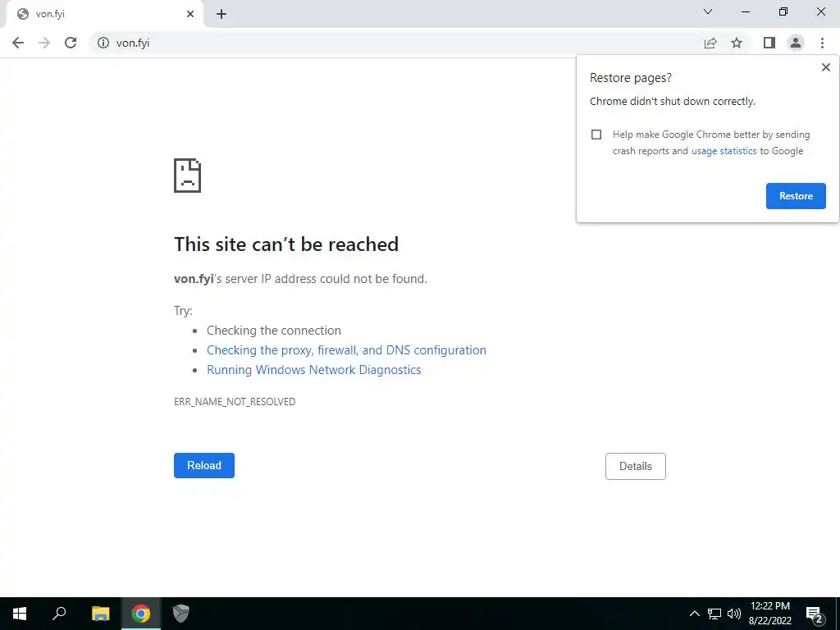Click "Checking the connection" suggestion text
Viewport: 840px width, 630px height.
pos(274,331)
